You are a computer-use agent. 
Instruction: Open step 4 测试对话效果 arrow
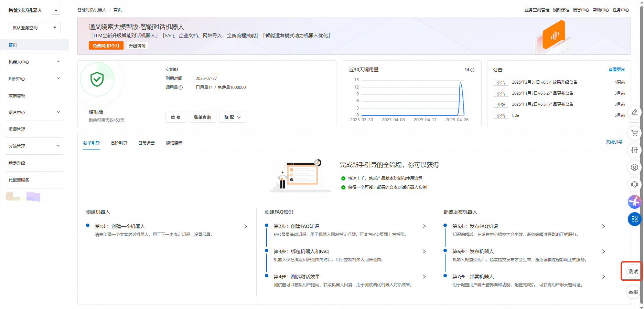pyautogui.click(x=424, y=277)
